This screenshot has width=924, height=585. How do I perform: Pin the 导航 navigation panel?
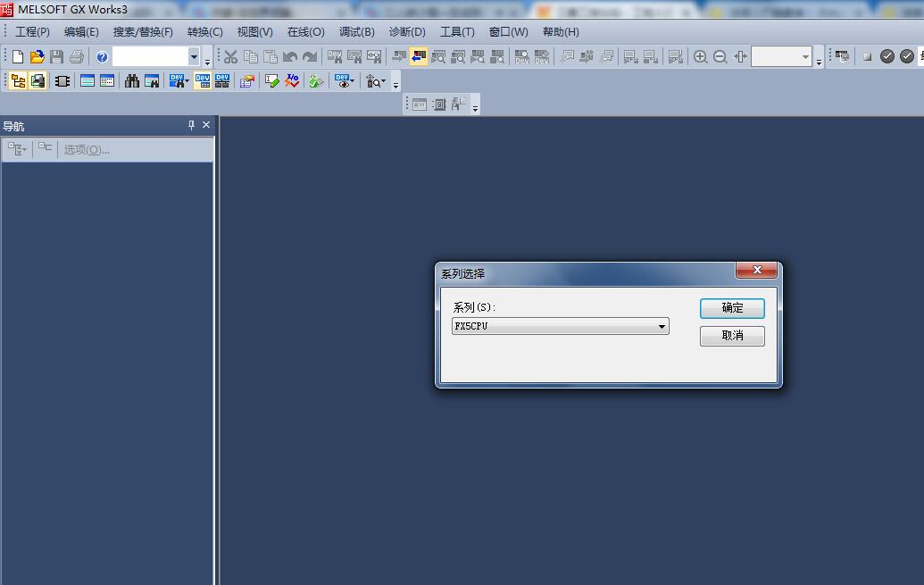coord(191,126)
